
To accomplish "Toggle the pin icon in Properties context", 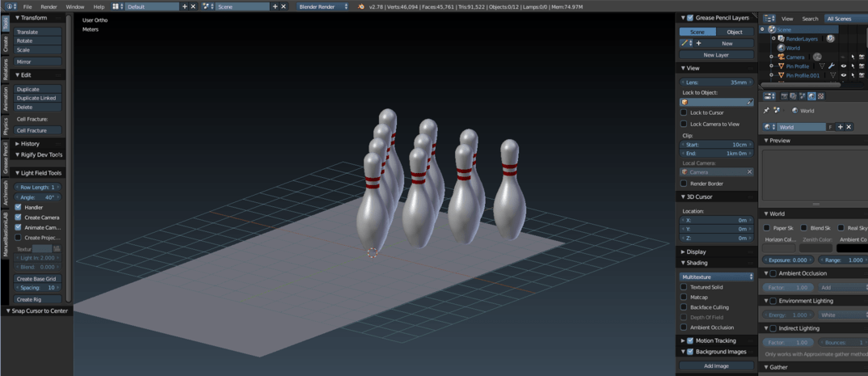I will pos(767,110).
